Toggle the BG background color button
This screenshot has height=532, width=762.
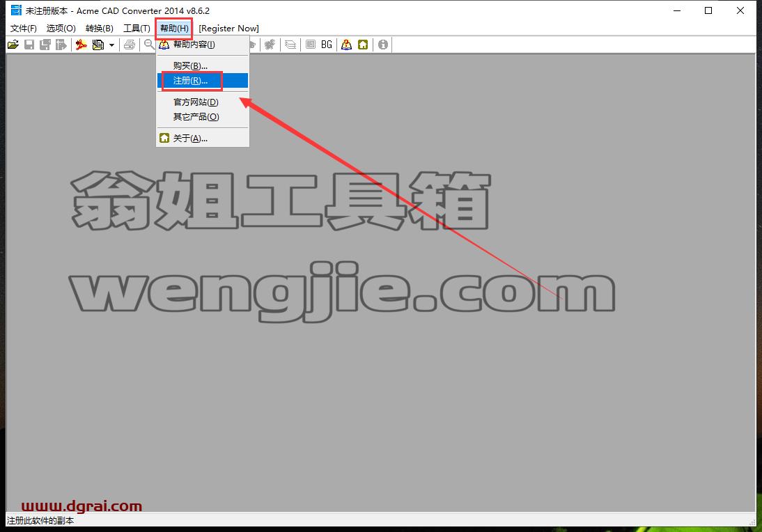[x=327, y=45]
